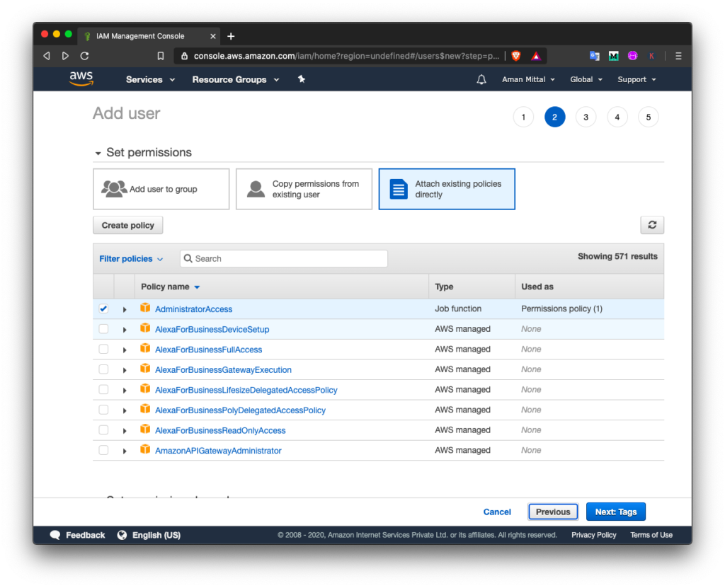
Task: Open the Services dropdown menu
Action: click(x=150, y=80)
